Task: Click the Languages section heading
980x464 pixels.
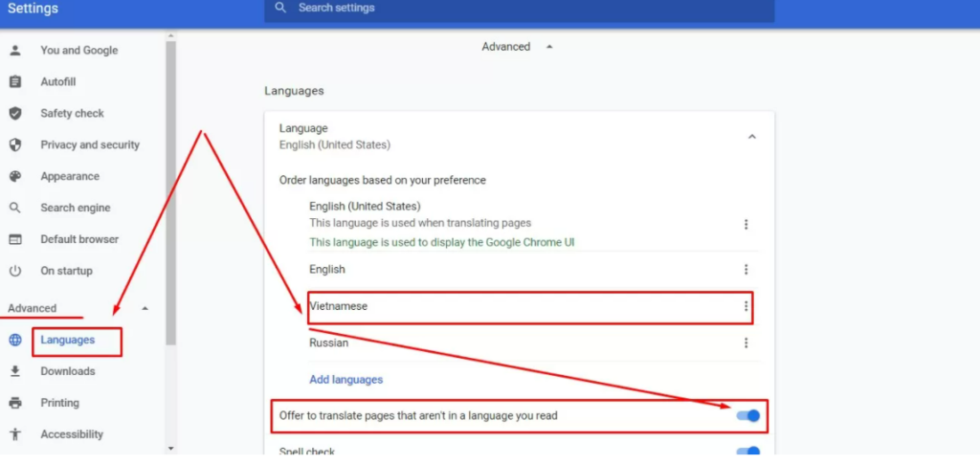Action: coord(294,91)
